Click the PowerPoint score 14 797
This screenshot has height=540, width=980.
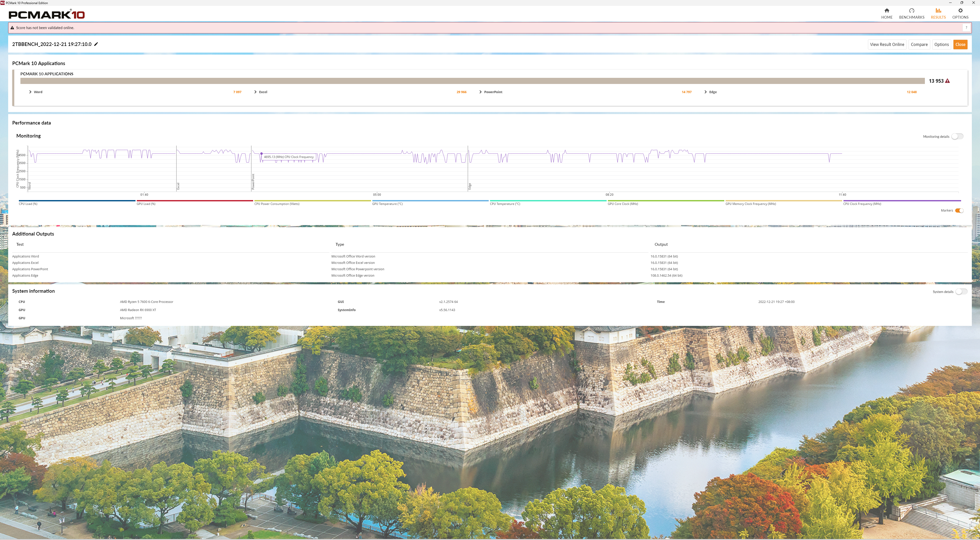click(x=687, y=92)
